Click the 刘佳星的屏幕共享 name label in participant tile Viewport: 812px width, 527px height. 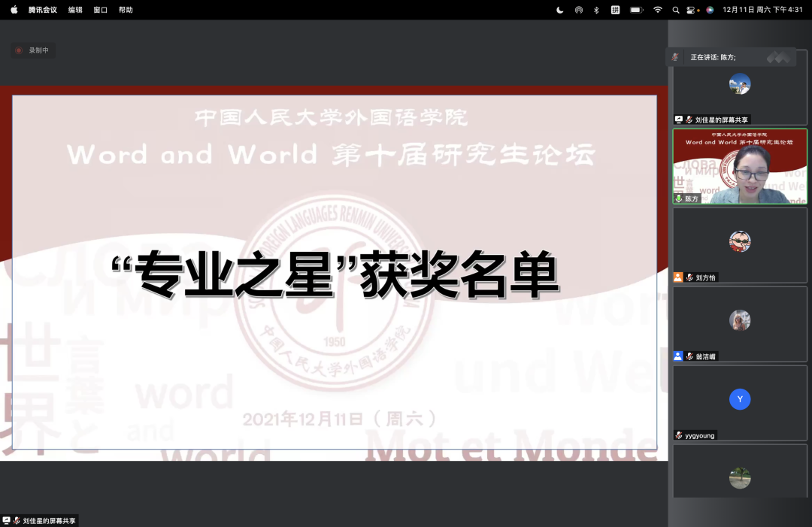(721, 120)
